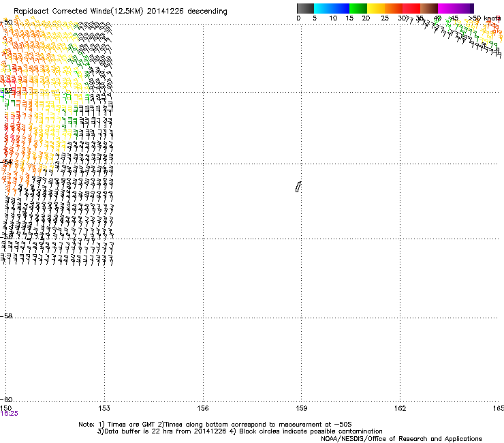Screen dimensions: 504x443
Task: Click the green 15–20 knots color bar segment
Action: [x=358, y=8]
